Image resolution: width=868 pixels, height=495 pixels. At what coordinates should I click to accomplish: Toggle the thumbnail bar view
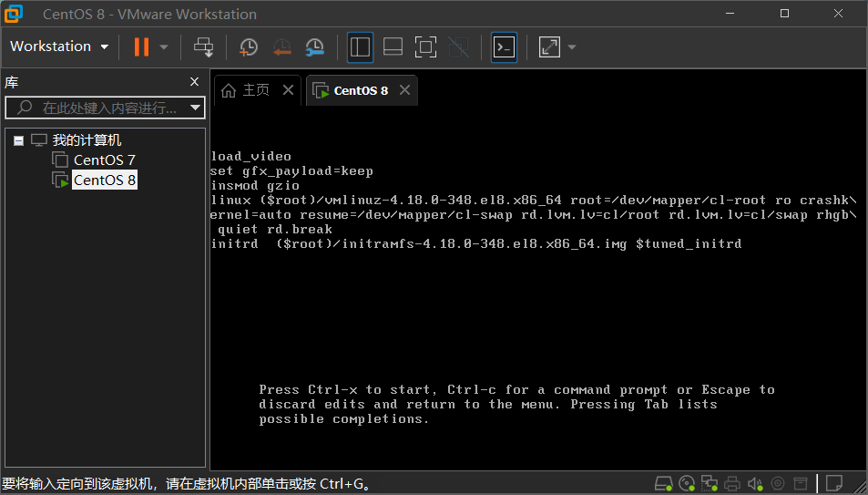[x=393, y=47]
